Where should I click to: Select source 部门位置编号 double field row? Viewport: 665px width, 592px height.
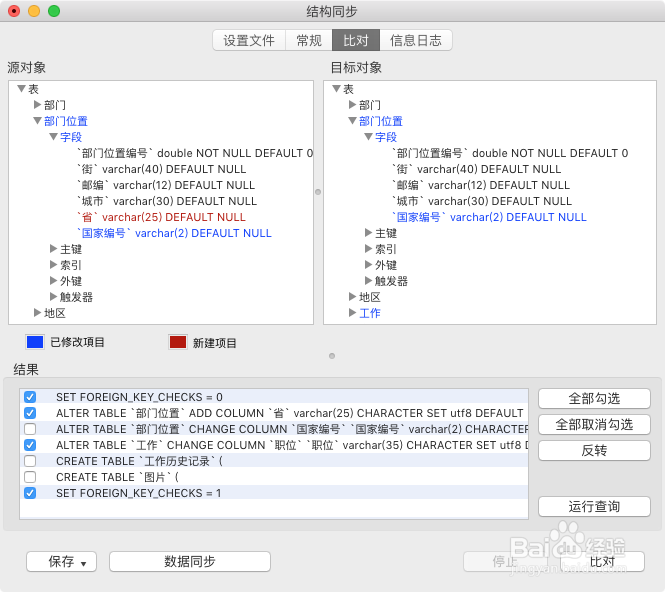pos(195,153)
